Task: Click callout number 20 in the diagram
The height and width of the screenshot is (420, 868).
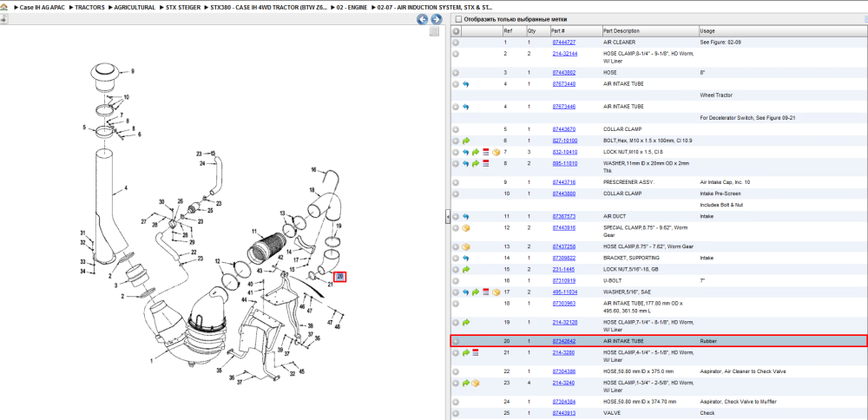Action: point(340,277)
